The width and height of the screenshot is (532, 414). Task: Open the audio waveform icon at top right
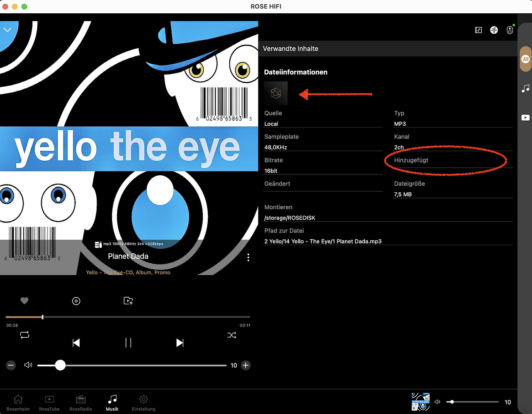coord(494,30)
